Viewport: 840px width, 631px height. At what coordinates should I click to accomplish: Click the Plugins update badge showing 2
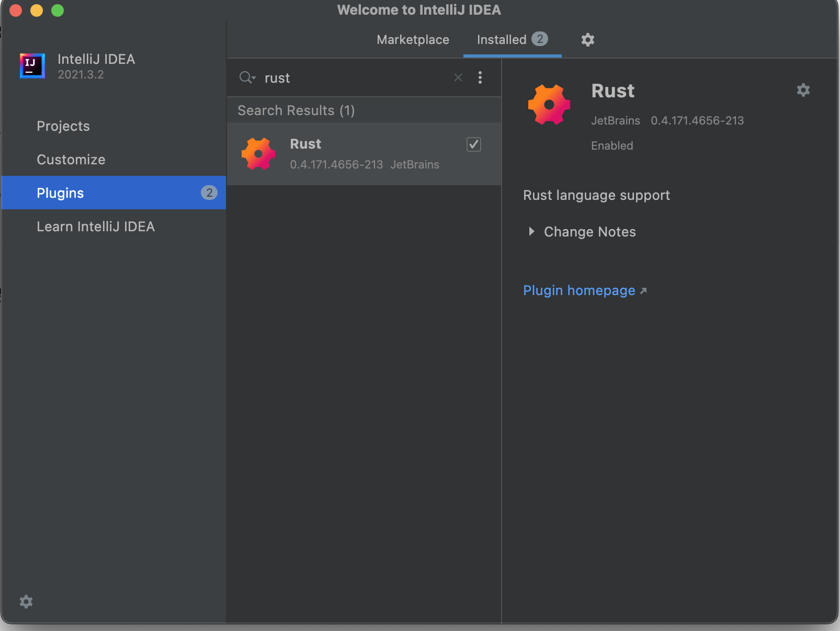click(x=209, y=193)
